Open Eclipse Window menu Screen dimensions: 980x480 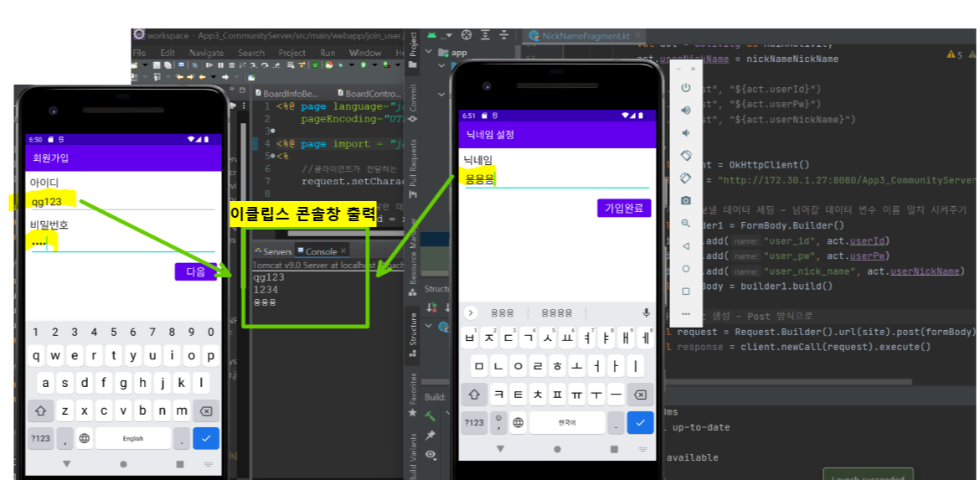click(365, 53)
